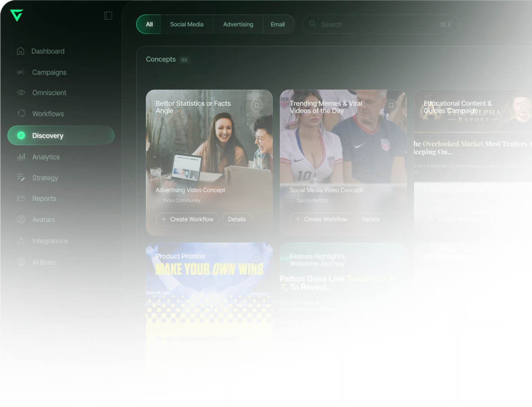Switch to the Advertising filter tab
532x407 pixels.
(x=238, y=24)
